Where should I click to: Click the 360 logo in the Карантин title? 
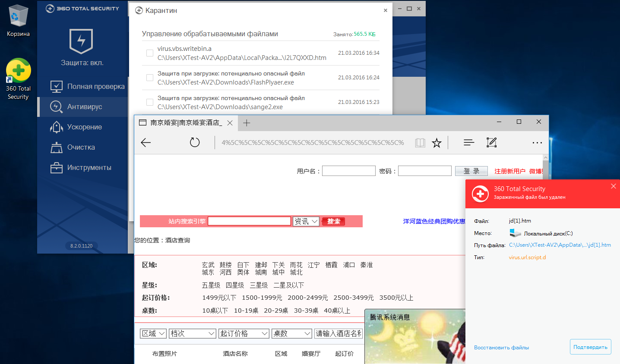tap(139, 10)
